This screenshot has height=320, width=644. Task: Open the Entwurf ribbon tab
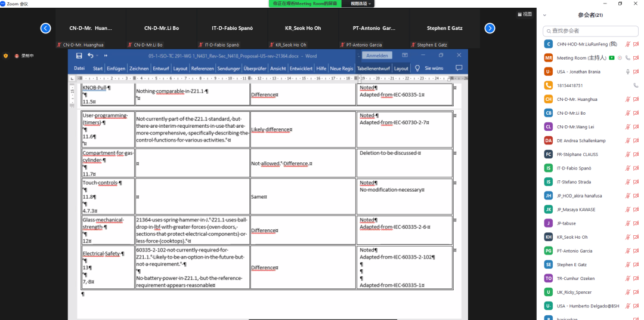[160, 69]
